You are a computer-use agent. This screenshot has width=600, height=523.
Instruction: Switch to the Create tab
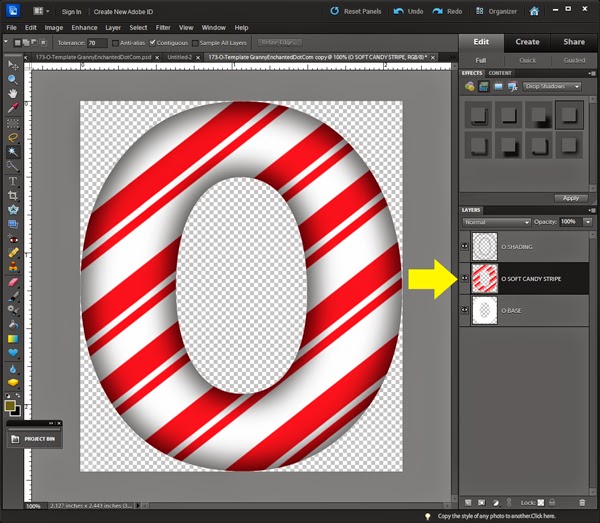click(x=527, y=42)
